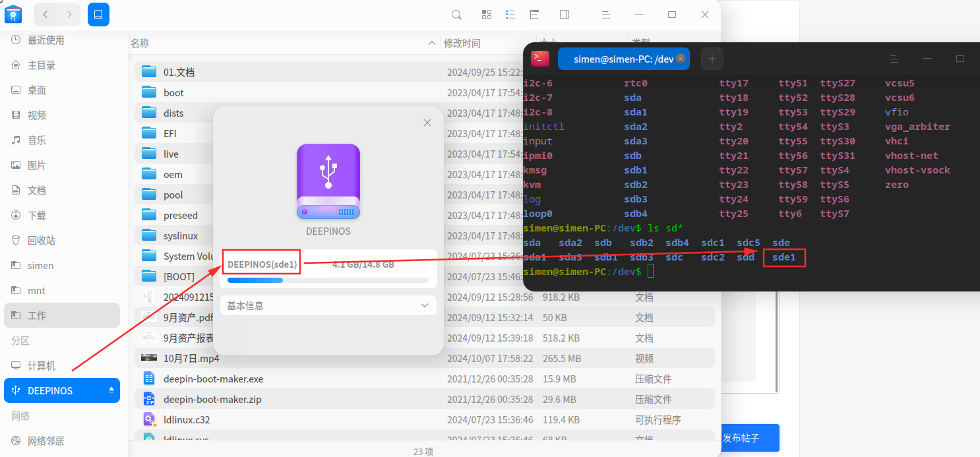This screenshot has width=980, height=457.
Task: Select the 9月资产.pdf file
Action: 188,318
